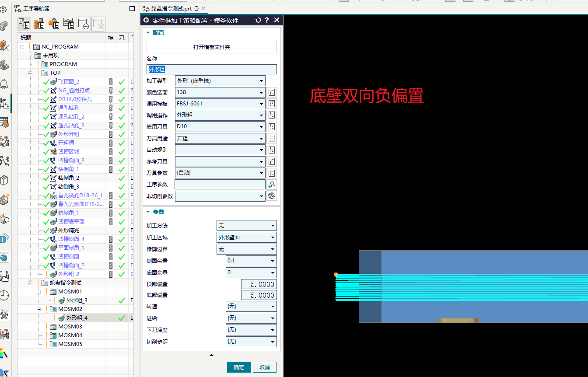
Task: Click the 取消 button
Action: [x=265, y=367]
